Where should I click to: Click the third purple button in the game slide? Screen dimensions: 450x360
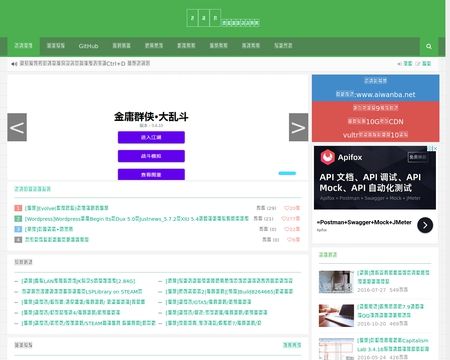coord(151,174)
